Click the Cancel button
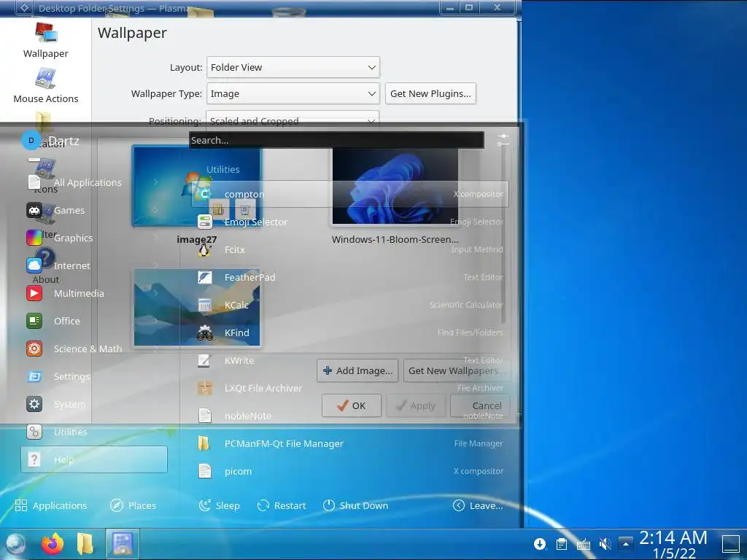Viewport: 747px width, 560px height. tap(480, 405)
